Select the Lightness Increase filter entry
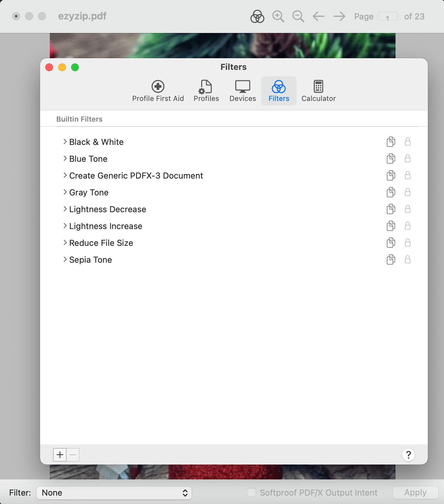Viewport: 444px width, 504px height. [106, 226]
